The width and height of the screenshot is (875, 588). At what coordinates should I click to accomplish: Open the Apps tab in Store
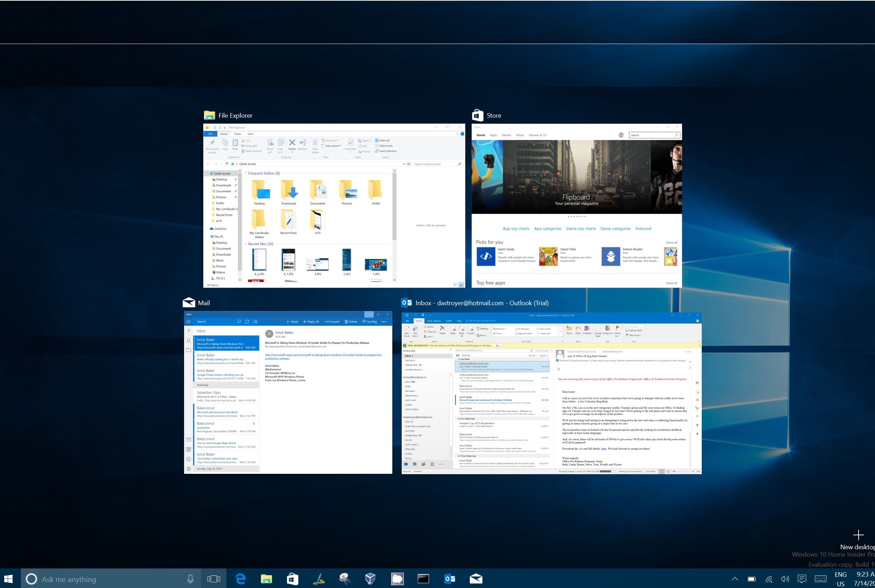(493, 135)
